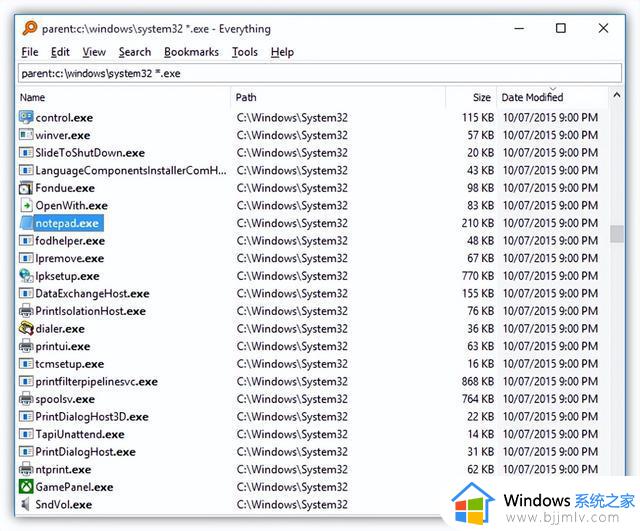Click the PrintDialogHost.exe file icon
The height and width of the screenshot is (531, 640).
coord(26,452)
